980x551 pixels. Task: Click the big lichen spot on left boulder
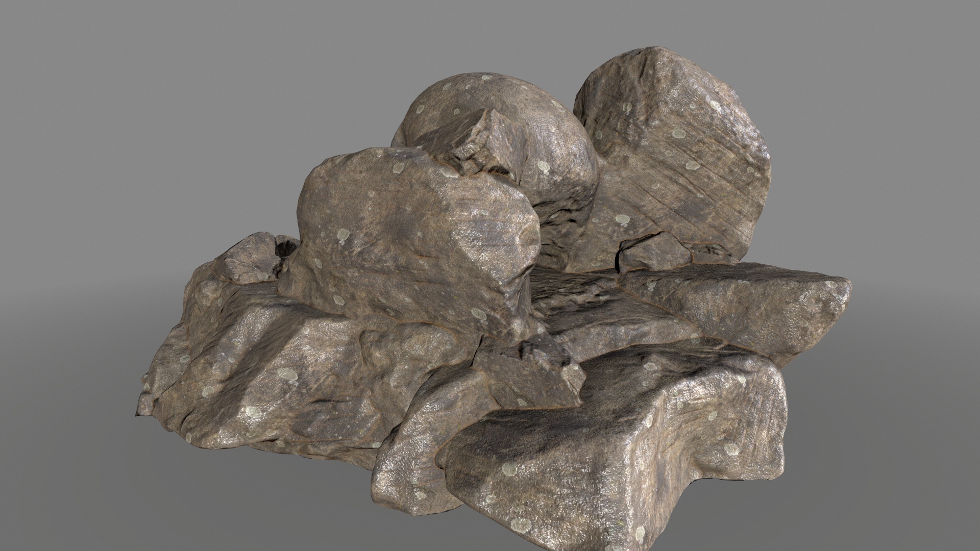pyautogui.click(x=344, y=235)
